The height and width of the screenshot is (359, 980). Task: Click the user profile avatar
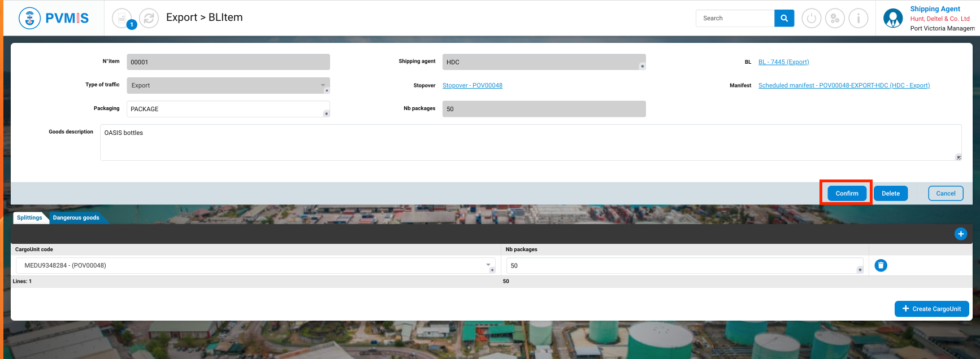tap(893, 18)
